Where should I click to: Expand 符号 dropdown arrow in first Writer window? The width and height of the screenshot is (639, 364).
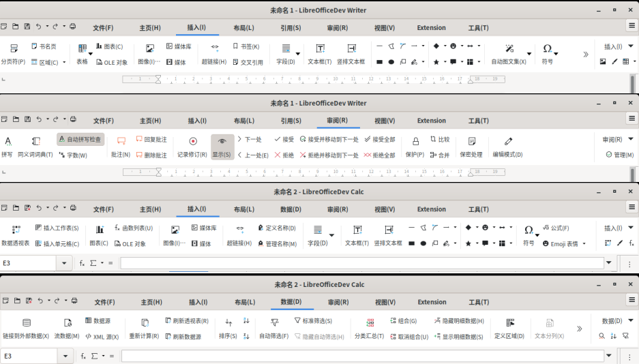tap(556, 54)
